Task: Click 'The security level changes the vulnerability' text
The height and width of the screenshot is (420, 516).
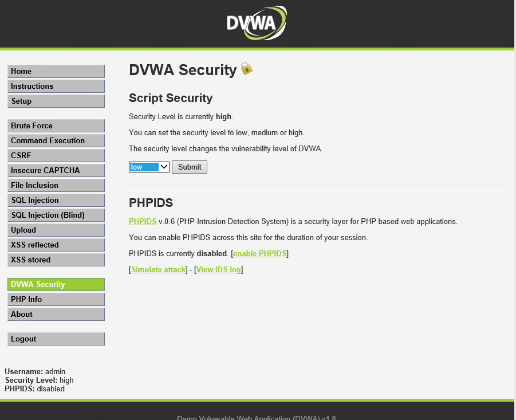Action: pos(226,149)
